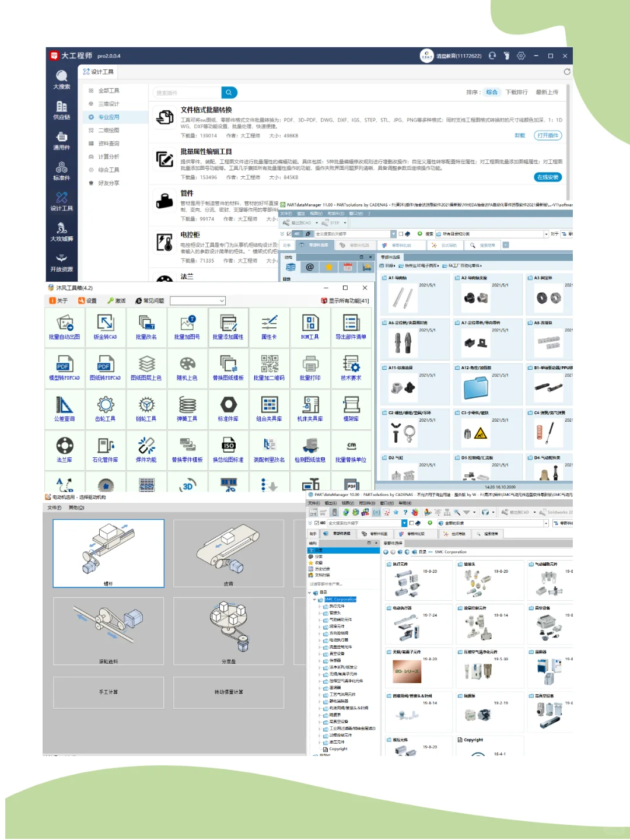The image size is (630, 840).
Task: Open 齿轮工具 in 沐风工具箱
Action: click(x=106, y=409)
